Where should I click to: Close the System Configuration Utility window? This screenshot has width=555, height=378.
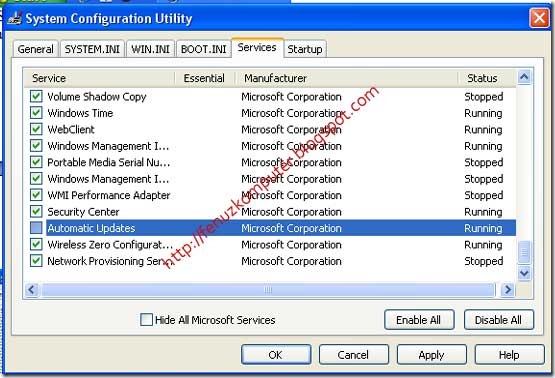click(539, 17)
